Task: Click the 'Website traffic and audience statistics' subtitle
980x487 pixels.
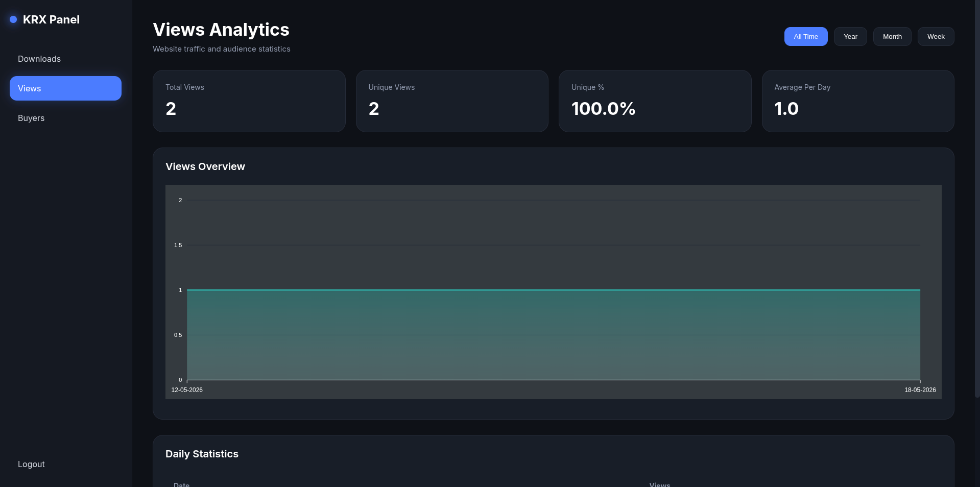Action: (222, 49)
